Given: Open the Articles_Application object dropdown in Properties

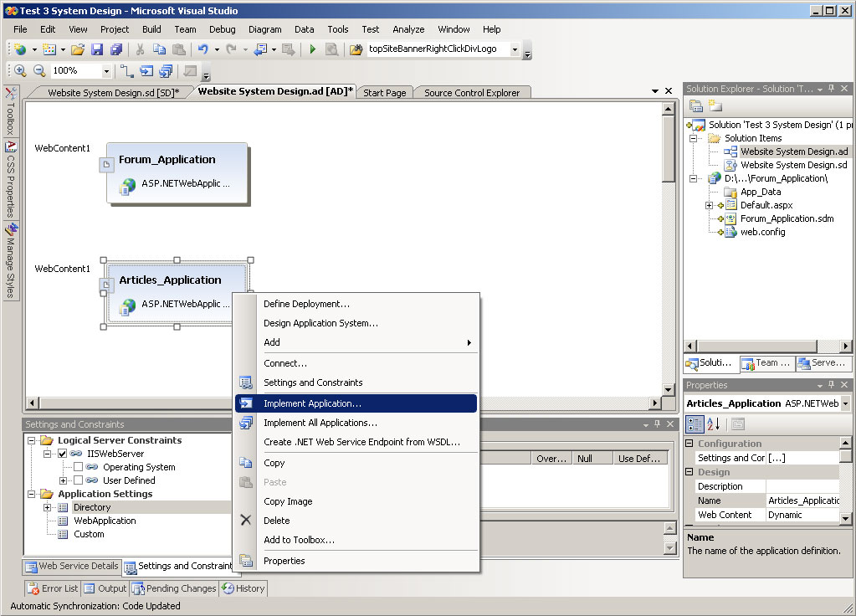Looking at the screenshot, I should point(845,403).
